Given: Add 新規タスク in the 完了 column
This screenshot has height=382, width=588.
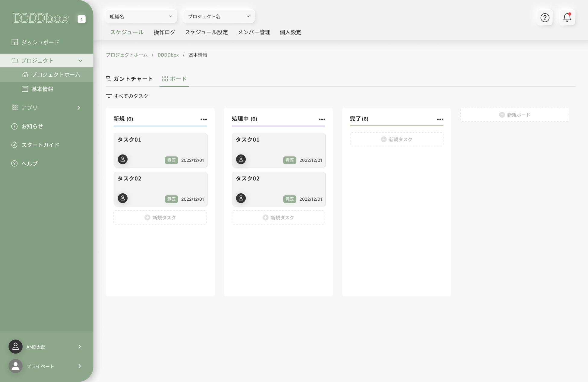Looking at the screenshot, I should point(397,139).
